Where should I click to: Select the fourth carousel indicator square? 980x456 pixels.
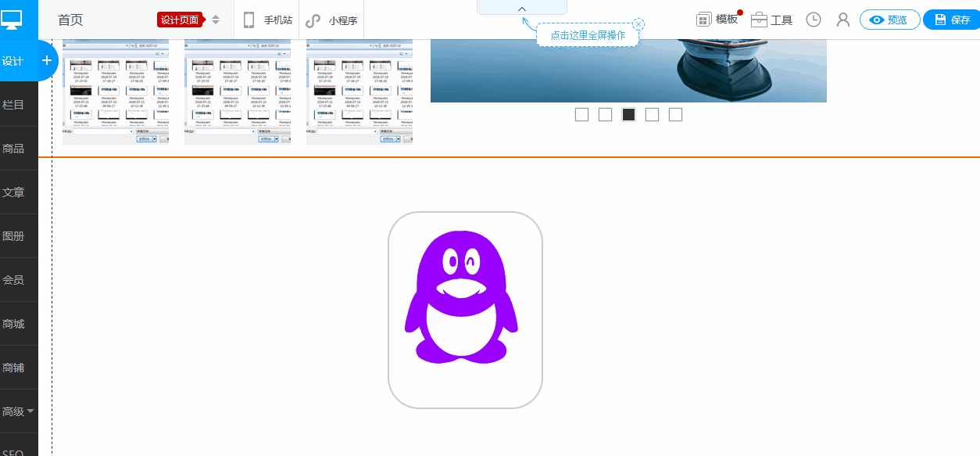pyautogui.click(x=652, y=115)
